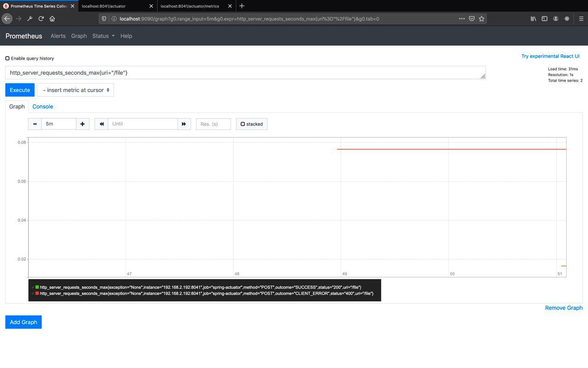The image size is (588, 368).
Task: Click the red series line on graph
Action: pyautogui.click(x=452, y=149)
